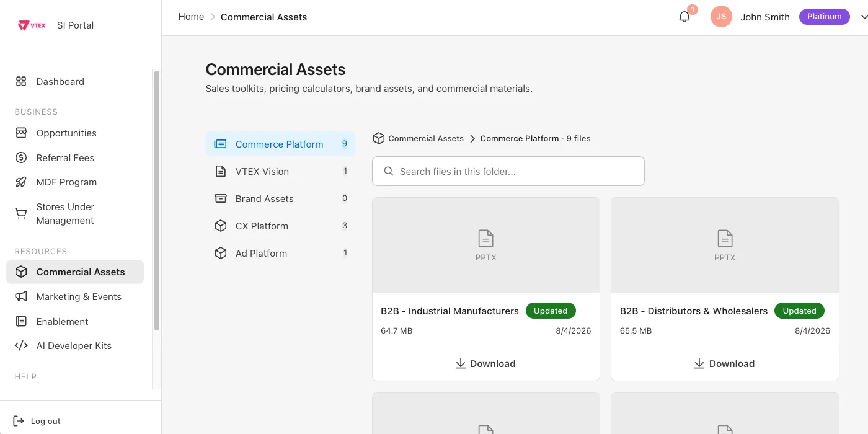The width and height of the screenshot is (868, 434).
Task: Open B2B Distributors & Wholesalers PPTX thumbnail
Action: click(725, 246)
